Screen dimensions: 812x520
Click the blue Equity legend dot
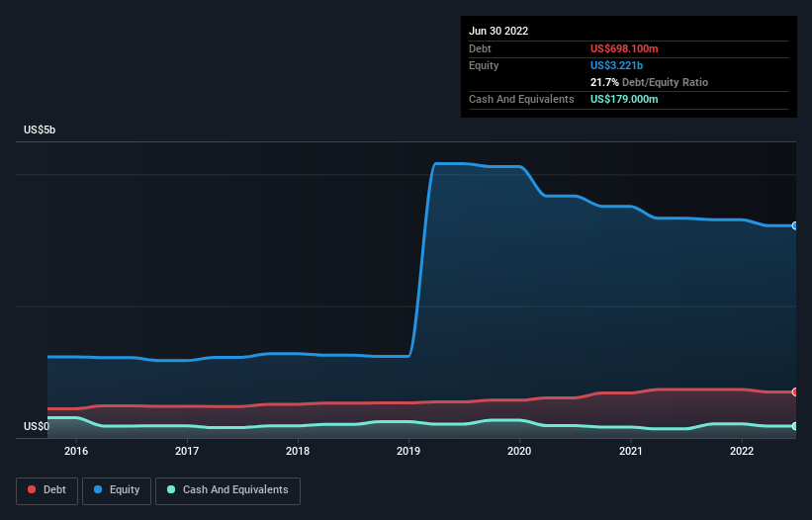pyautogui.click(x=98, y=489)
